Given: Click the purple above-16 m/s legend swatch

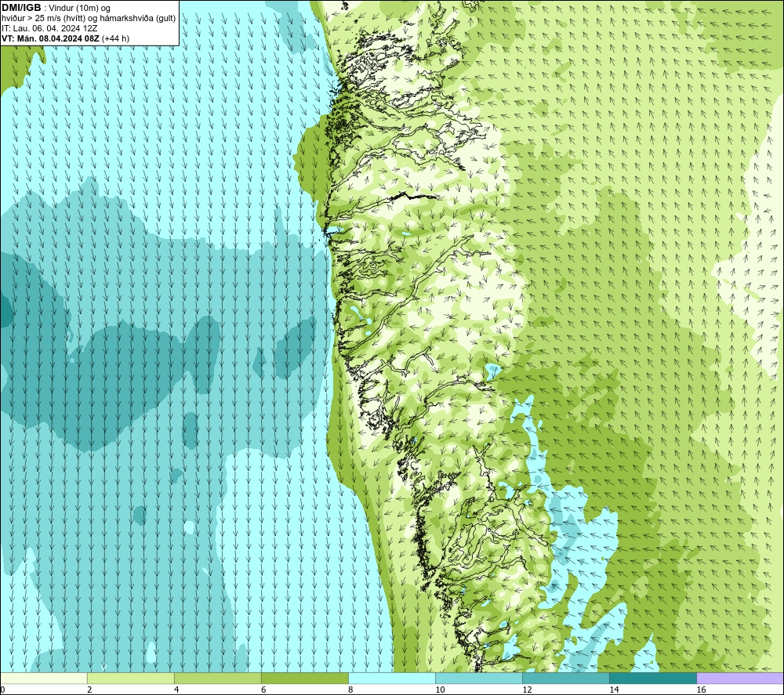Looking at the screenshot, I should (x=740, y=678).
